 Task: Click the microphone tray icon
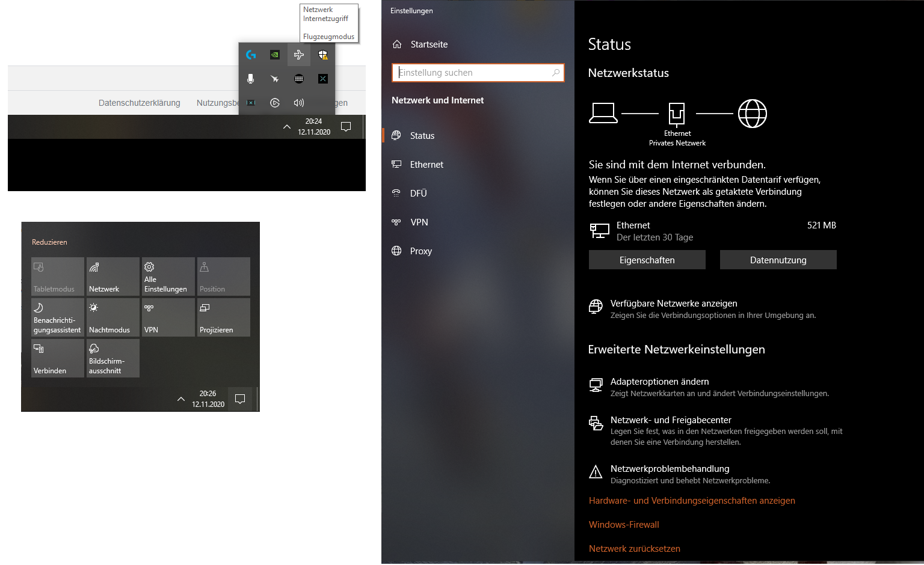(251, 79)
